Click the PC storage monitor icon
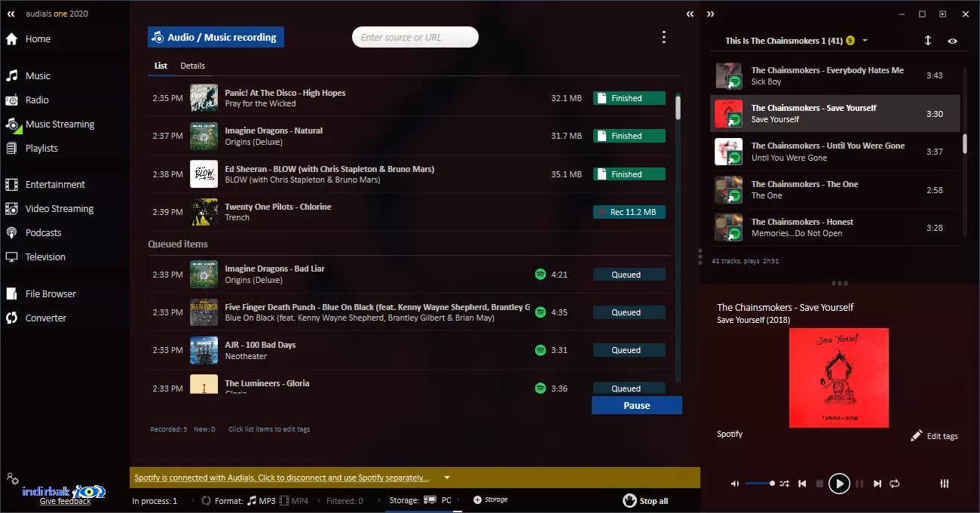Viewport: 980px width, 513px height. coord(430,500)
